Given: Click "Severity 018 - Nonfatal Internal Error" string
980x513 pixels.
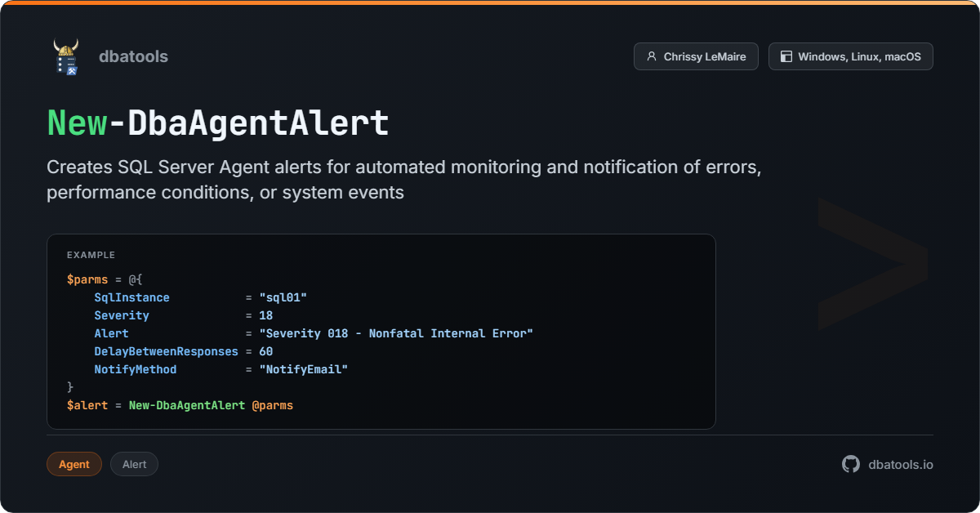Looking at the screenshot, I should tap(396, 333).
